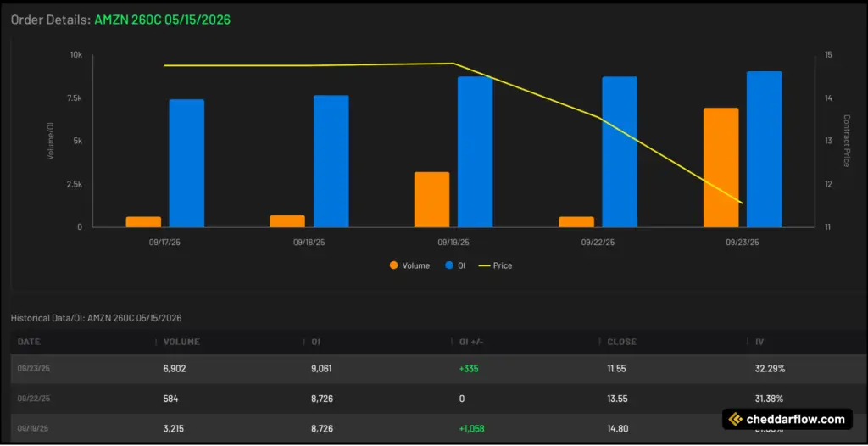Click the 6,902 volume cell
The height and width of the screenshot is (446, 868).
click(175, 369)
